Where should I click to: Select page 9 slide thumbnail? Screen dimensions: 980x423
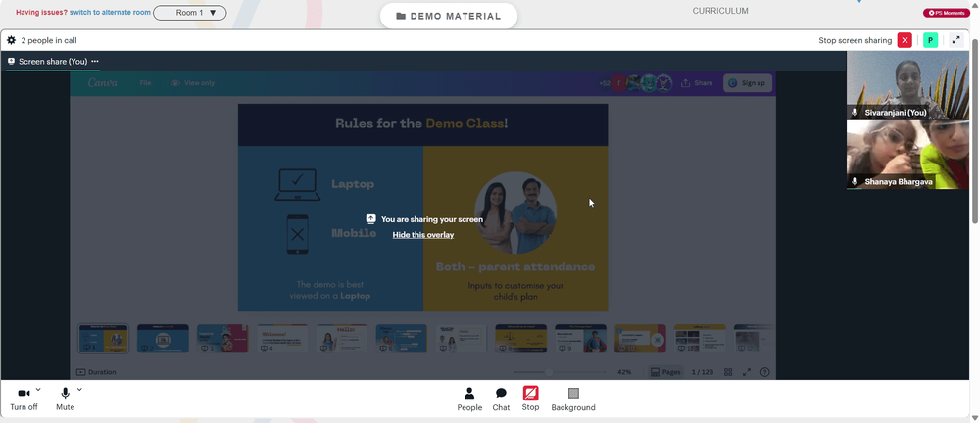click(x=580, y=338)
